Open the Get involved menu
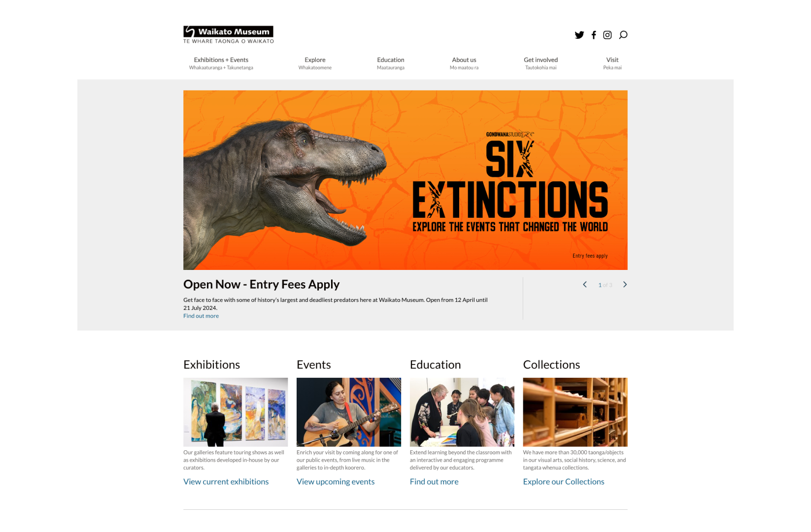The width and height of the screenshot is (811, 532). click(541, 63)
